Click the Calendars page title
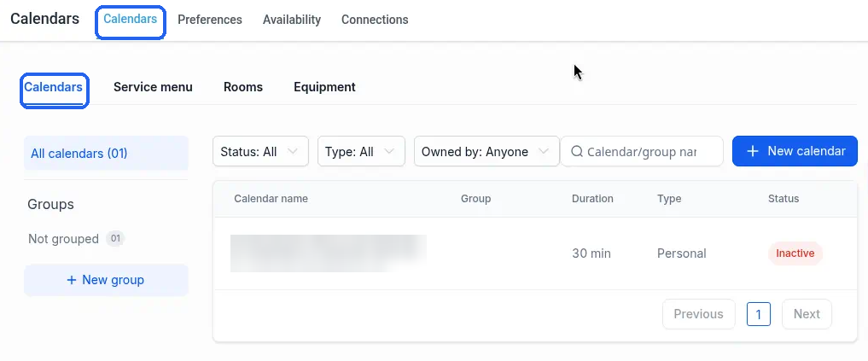 pos(45,19)
